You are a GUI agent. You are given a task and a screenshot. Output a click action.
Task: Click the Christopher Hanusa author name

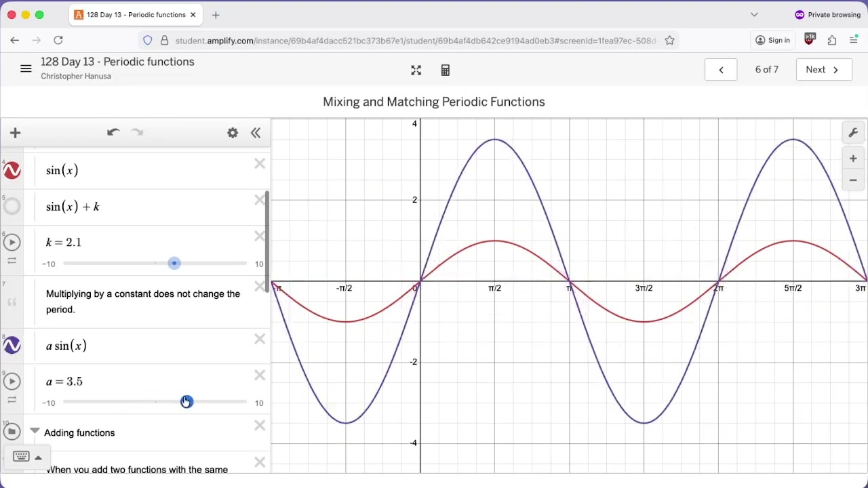(76, 76)
